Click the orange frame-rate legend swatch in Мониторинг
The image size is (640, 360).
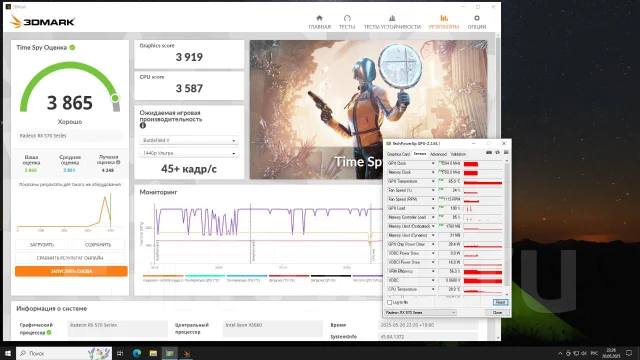tap(163, 276)
